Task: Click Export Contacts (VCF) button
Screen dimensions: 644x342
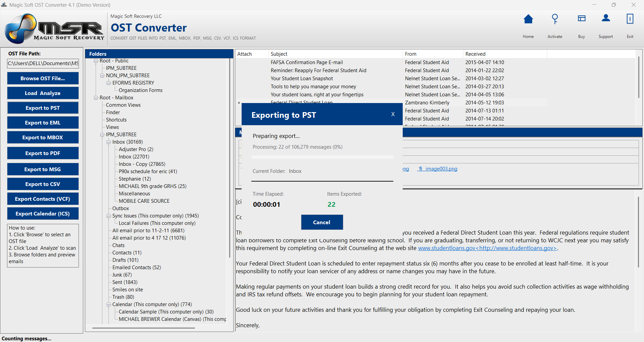Action: pyautogui.click(x=43, y=199)
